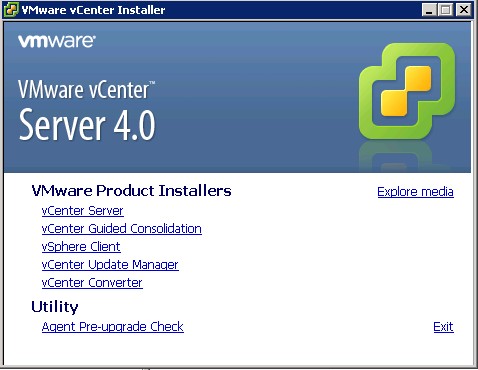
Task: Start the vSphere Client installer
Action: point(81,247)
